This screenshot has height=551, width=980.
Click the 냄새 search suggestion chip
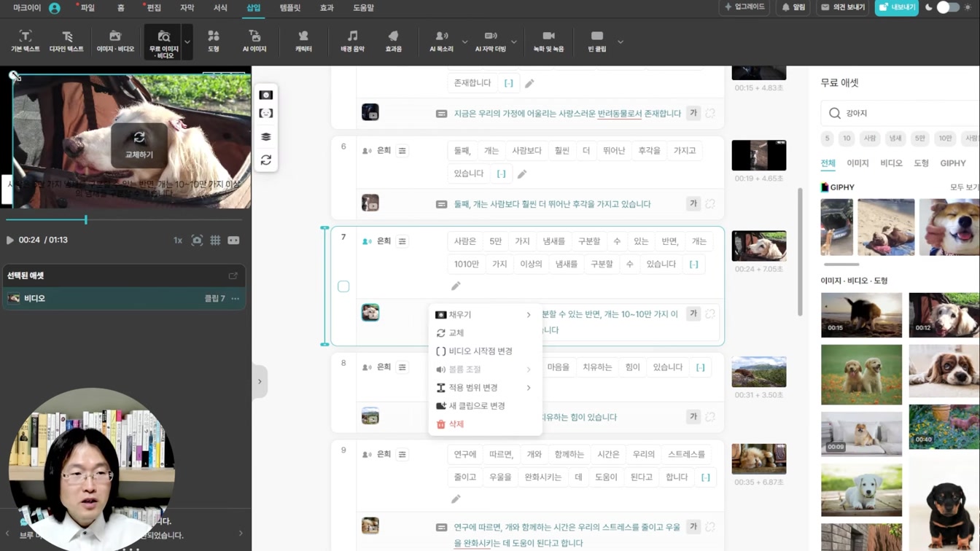point(895,138)
